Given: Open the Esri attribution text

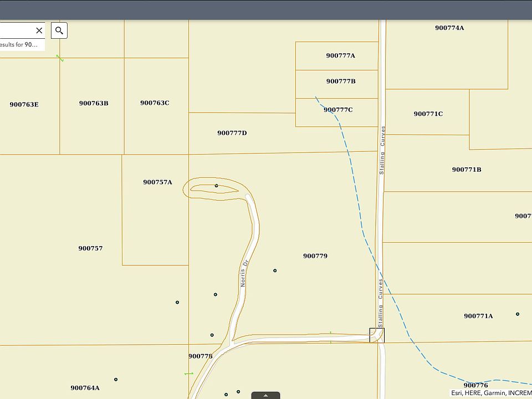Looking at the screenshot, I should click(491, 393).
